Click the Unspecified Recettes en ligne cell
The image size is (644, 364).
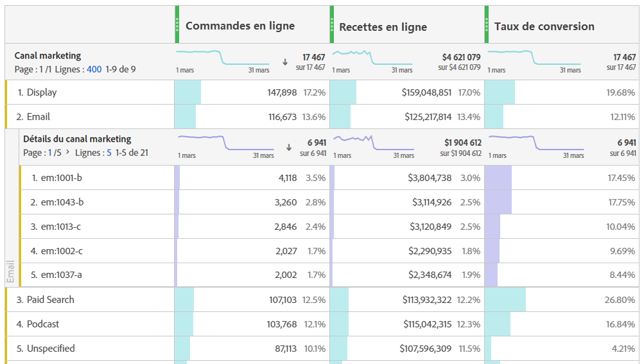[407, 349]
